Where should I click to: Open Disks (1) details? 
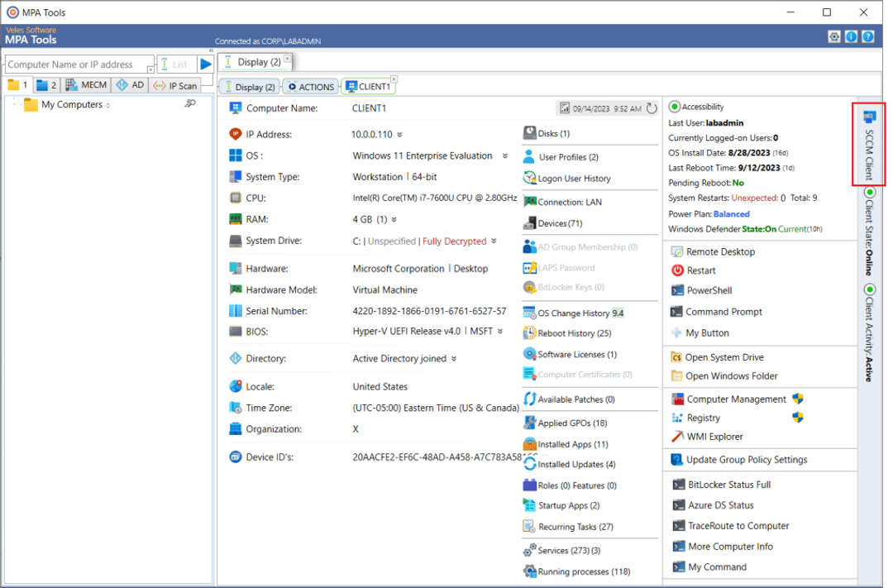click(547, 133)
